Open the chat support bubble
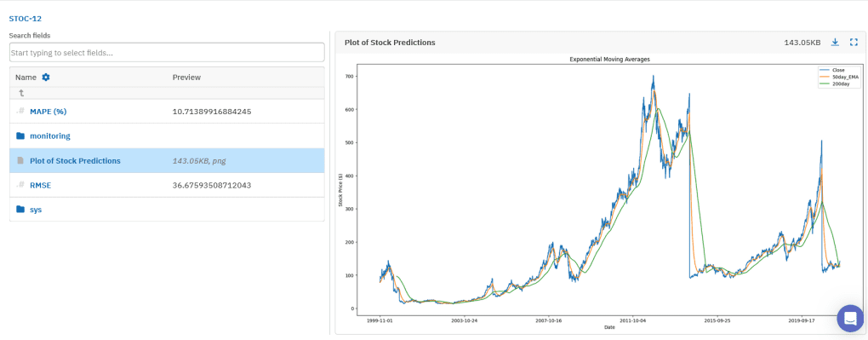Viewport: 868px width, 340px height. pos(850,319)
